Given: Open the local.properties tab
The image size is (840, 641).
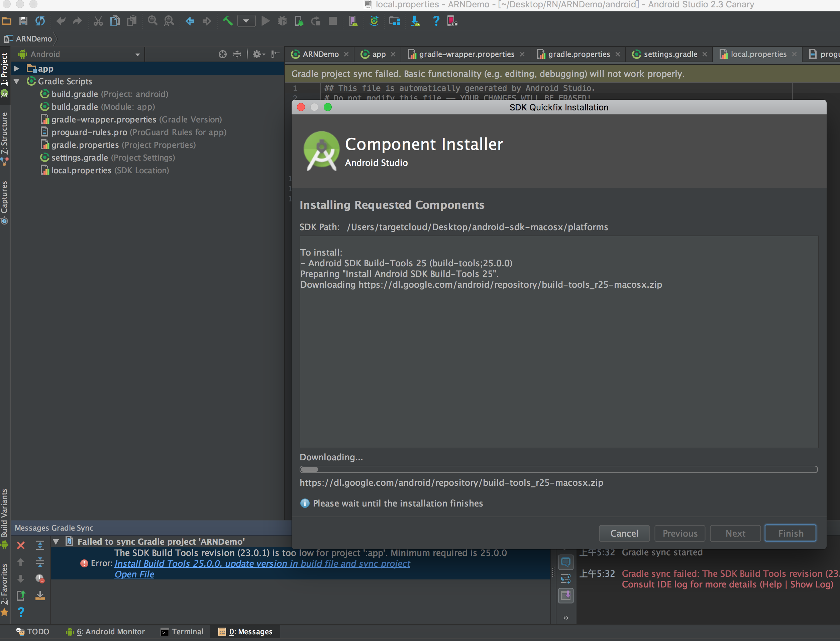Looking at the screenshot, I should pos(758,53).
